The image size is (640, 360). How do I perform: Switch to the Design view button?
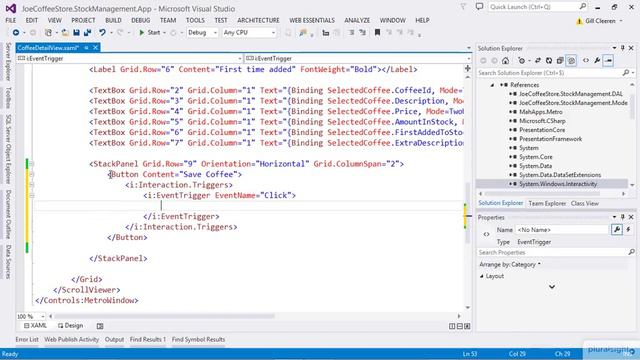71,326
